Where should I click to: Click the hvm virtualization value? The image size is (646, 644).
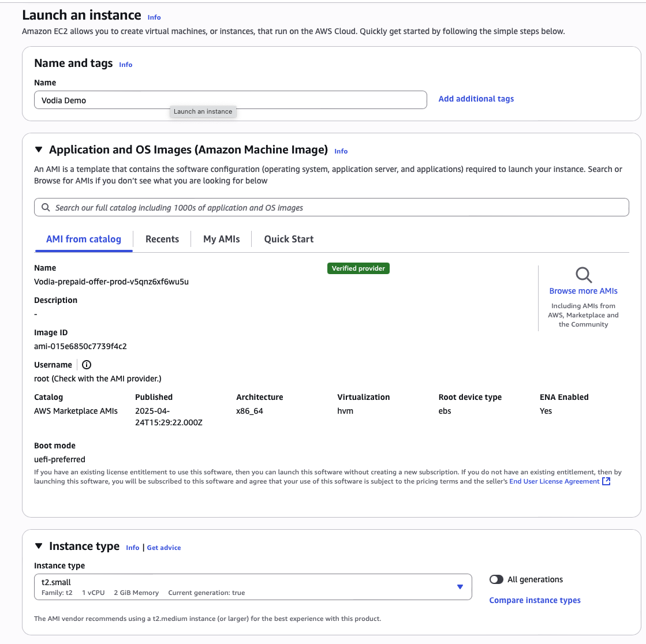(x=345, y=411)
